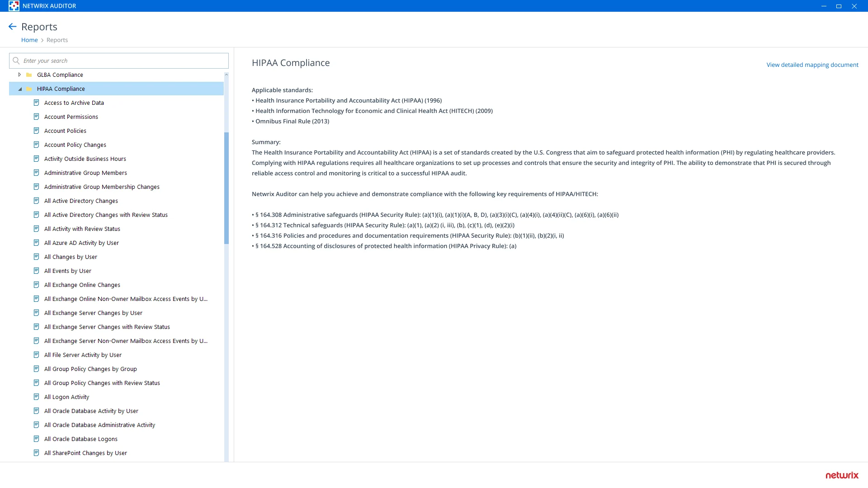Click report icon for Administrative Group Membership Changes

pos(37,187)
